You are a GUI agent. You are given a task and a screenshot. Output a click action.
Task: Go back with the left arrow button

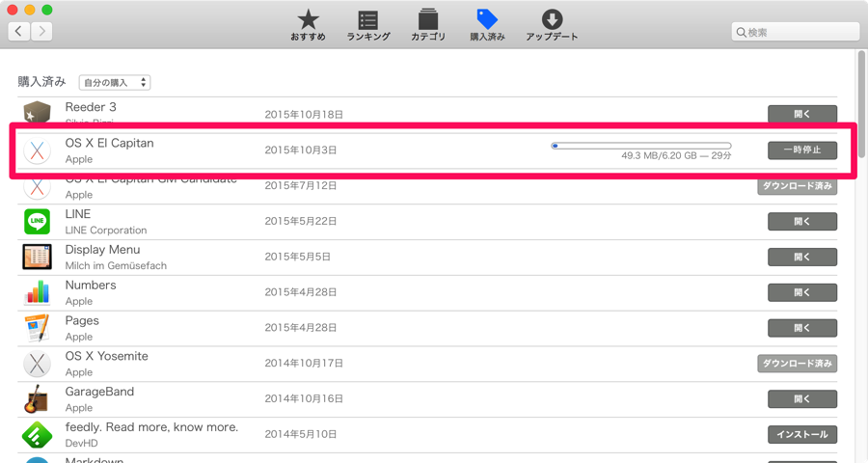pos(19,31)
